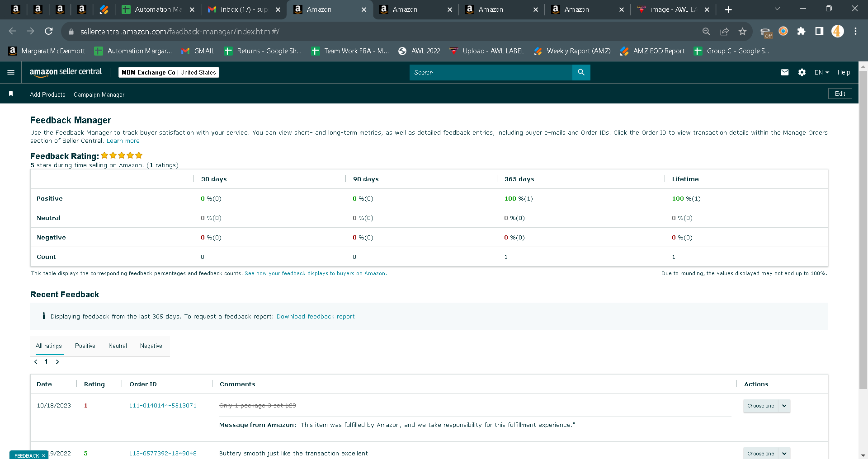Click the Edit button in nav bar
This screenshot has height=459, width=868.
840,94
